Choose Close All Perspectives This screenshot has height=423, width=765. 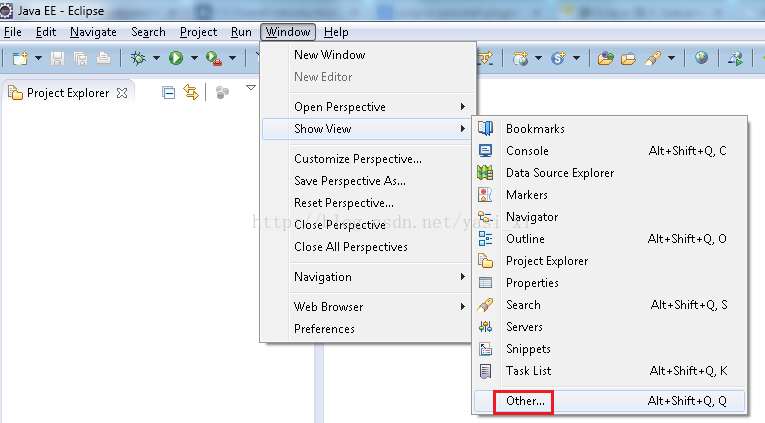pyautogui.click(x=368, y=247)
